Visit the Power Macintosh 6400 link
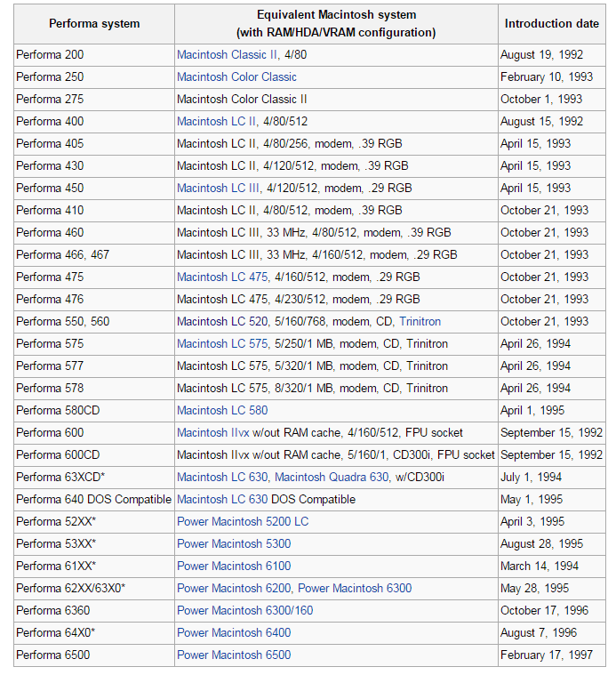This screenshot has height=675, width=616. coord(234,633)
